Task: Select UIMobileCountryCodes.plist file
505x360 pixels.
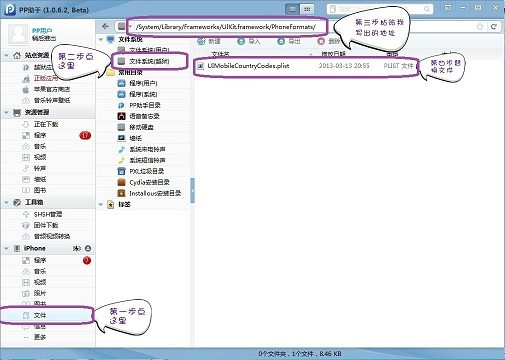Action: (x=306, y=66)
